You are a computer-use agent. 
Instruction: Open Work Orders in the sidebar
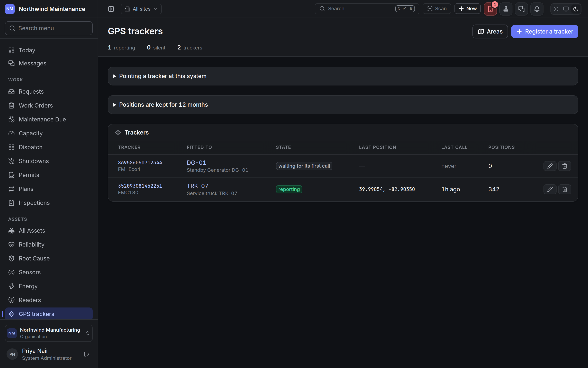point(49,106)
